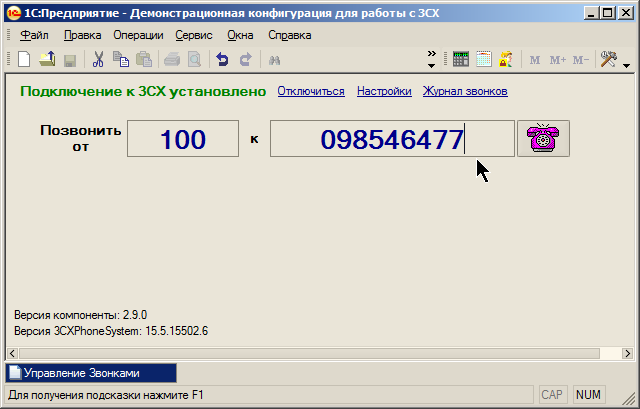Select the Управление Звонками window tab
The height and width of the screenshot is (409, 640).
point(91,373)
